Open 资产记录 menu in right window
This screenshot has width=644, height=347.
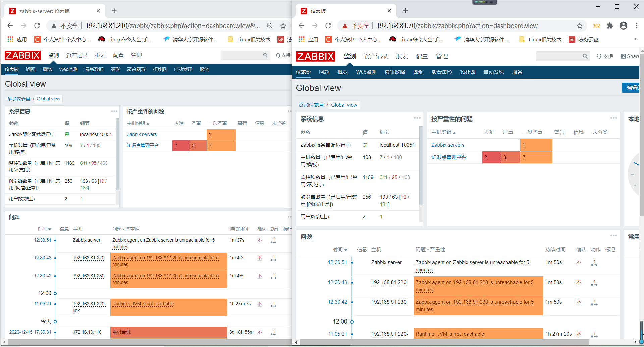click(x=376, y=56)
